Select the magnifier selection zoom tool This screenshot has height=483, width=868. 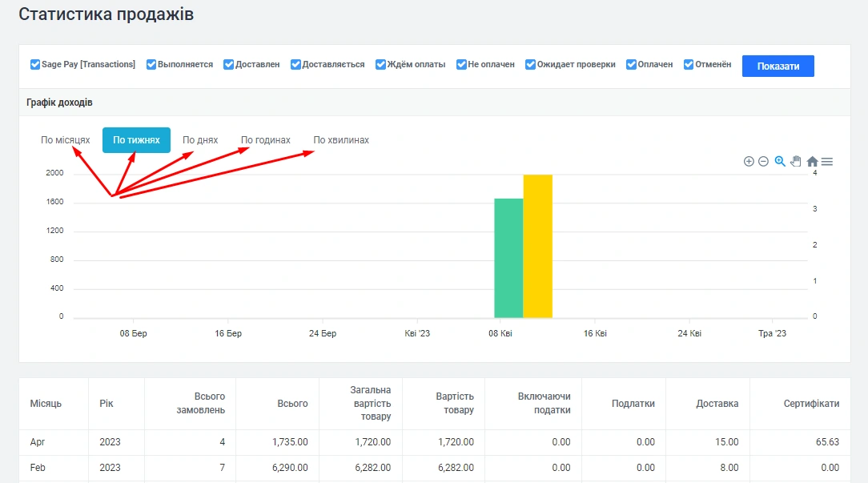(780, 161)
